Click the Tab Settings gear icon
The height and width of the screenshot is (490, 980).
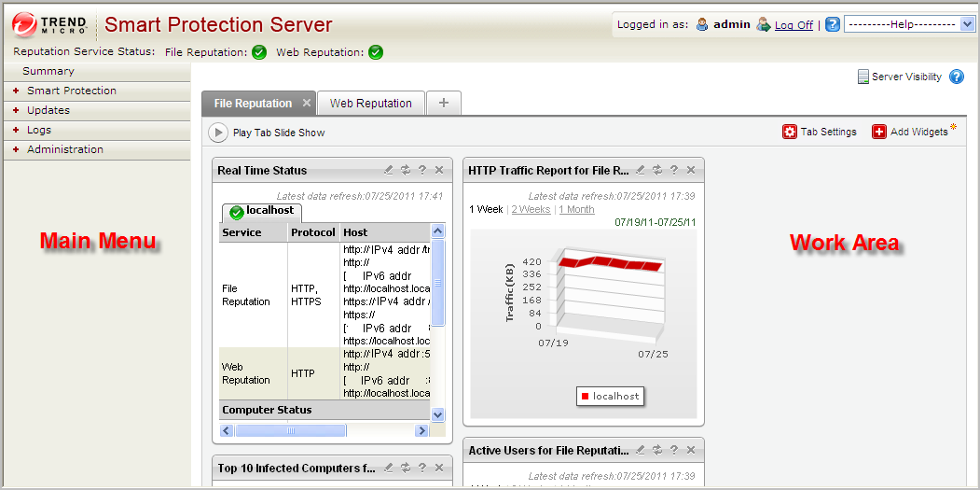click(x=790, y=133)
